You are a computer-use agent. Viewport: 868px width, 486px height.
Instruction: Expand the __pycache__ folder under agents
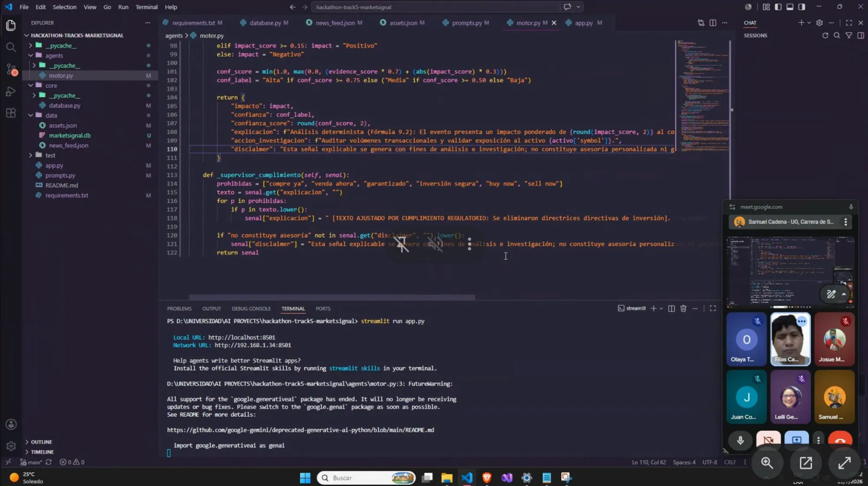(x=34, y=65)
